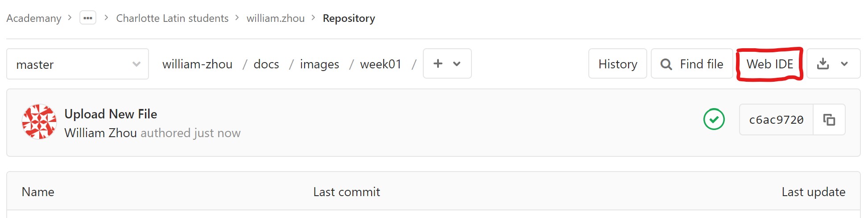
Task: Click the magnifier icon in Find file
Action: coord(666,64)
